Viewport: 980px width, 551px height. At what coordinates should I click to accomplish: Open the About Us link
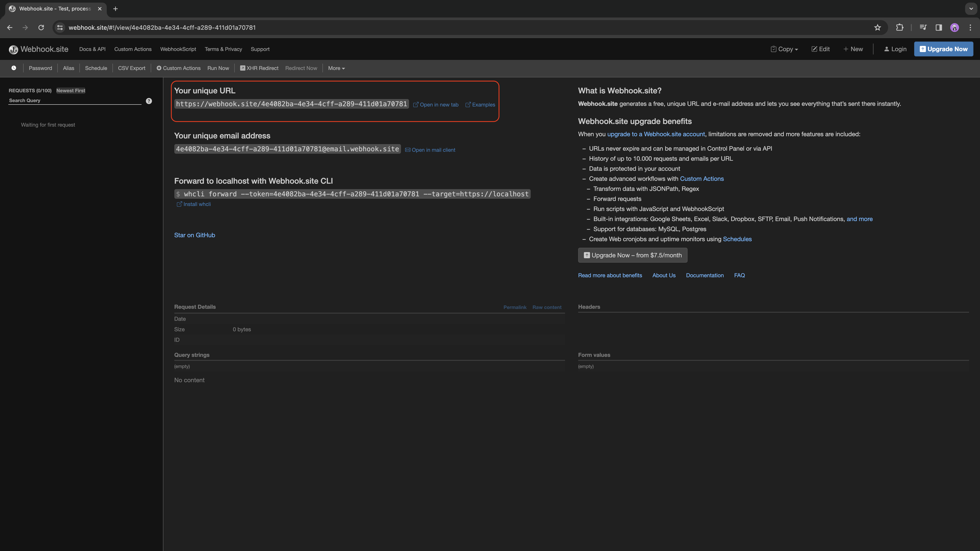tap(664, 275)
